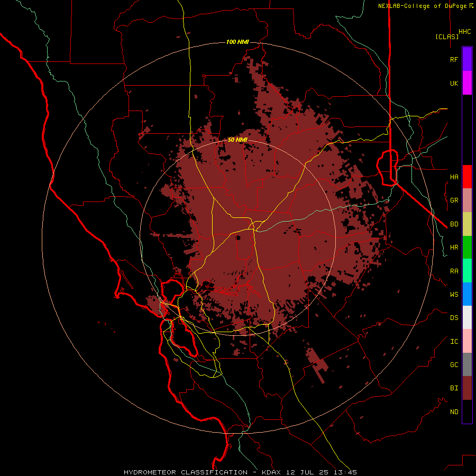Click the RA light green legend swatch

467,271
